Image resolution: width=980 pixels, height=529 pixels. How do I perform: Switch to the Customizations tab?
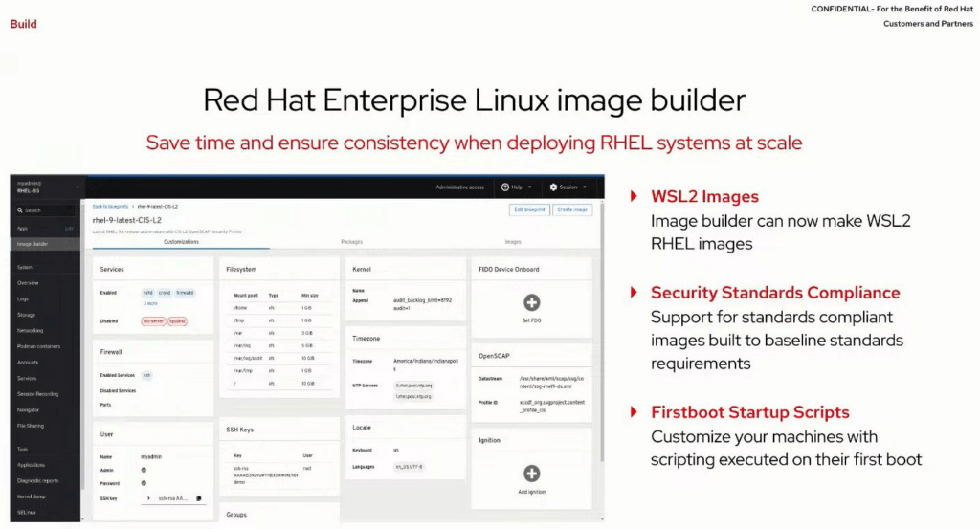(181, 242)
